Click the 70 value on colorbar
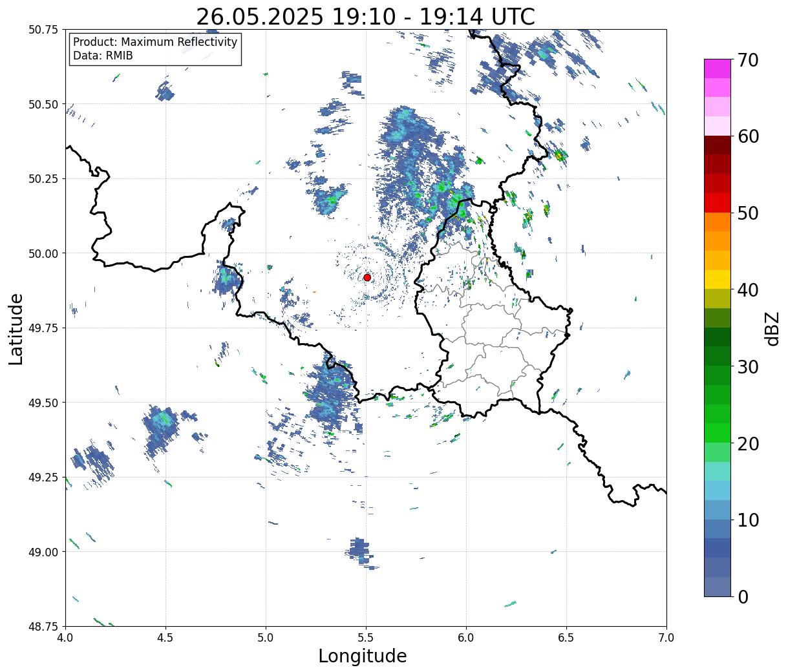The width and height of the screenshot is (788, 672). pyautogui.click(x=748, y=60)
